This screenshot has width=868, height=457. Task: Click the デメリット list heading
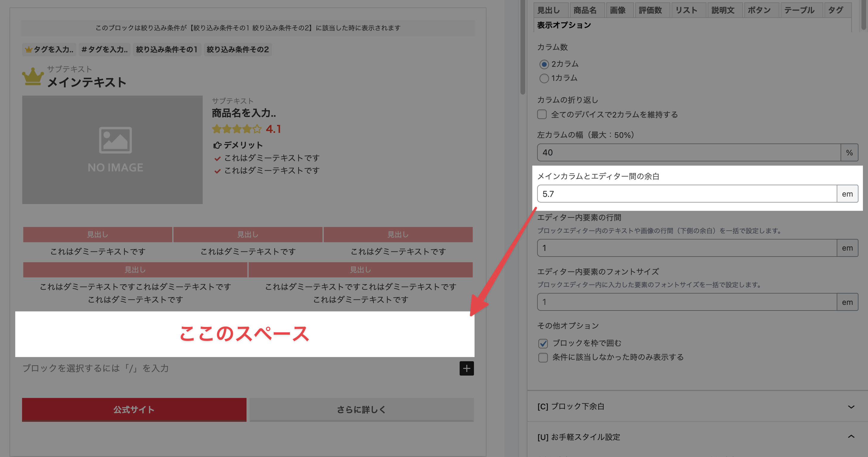(x=243, y=145)
